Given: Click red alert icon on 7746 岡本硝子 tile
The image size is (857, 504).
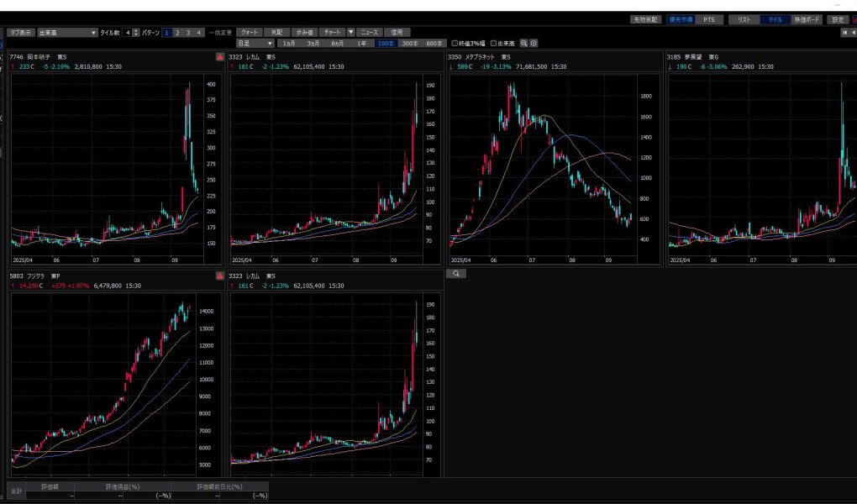Looking at the screenshot, I should point(219,56).
